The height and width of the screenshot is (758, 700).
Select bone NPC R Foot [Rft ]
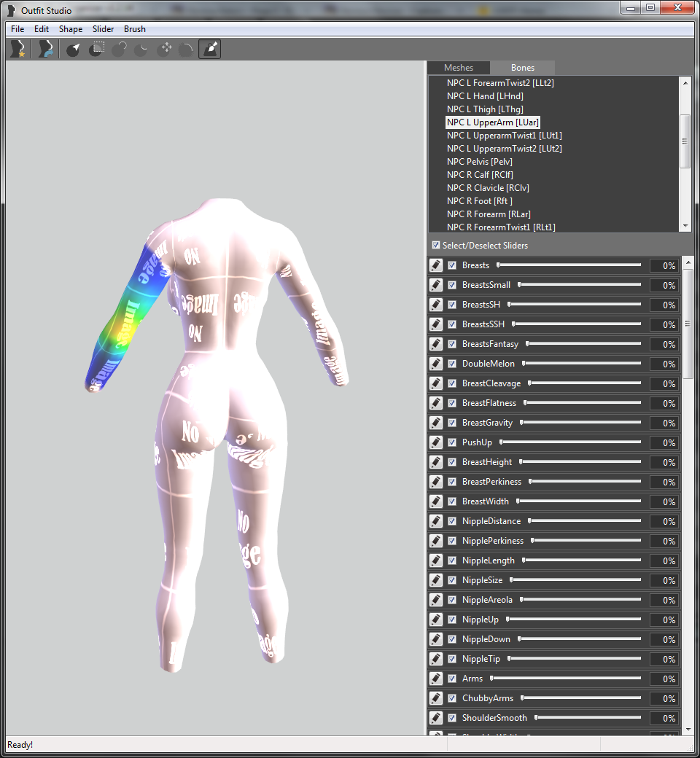(479, 200)
